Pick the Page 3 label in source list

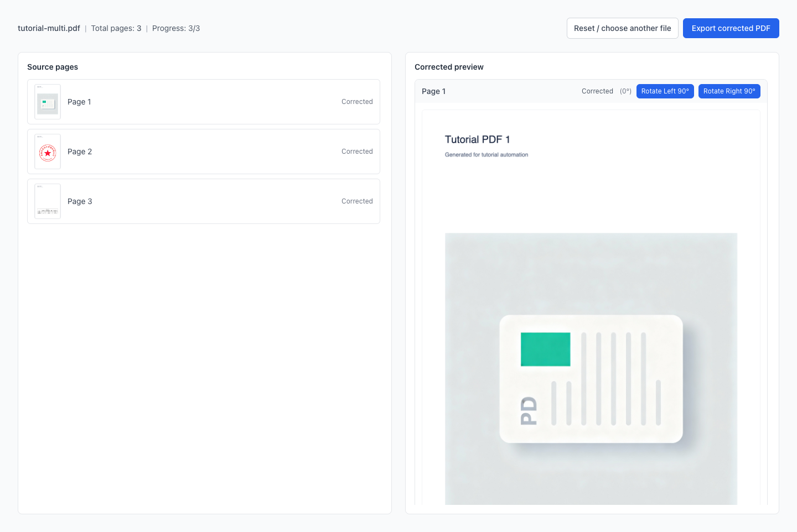tap(80, 201)
